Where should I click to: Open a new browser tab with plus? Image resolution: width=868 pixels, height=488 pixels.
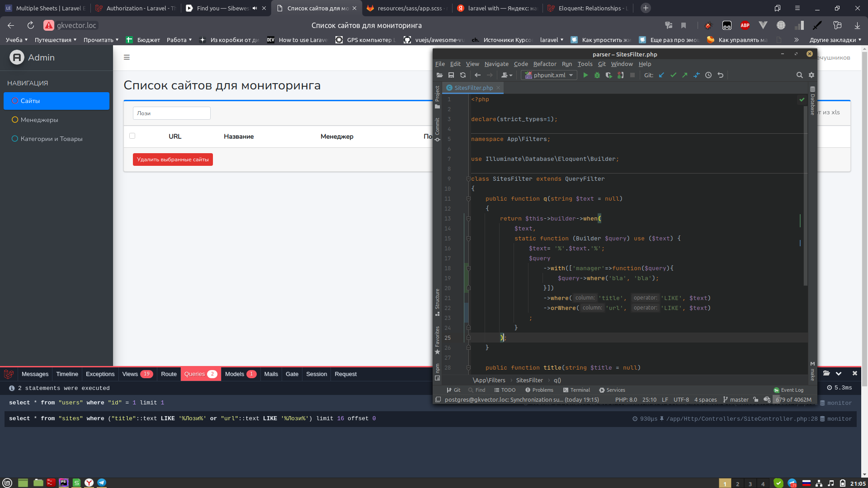(646, 8)
